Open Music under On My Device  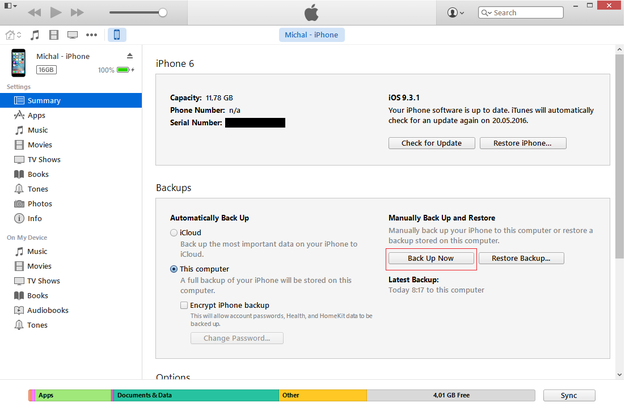coord(71,252)
